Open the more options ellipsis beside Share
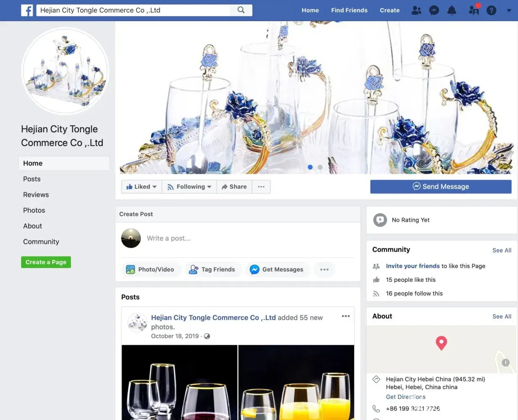 [x=261, y=186]
